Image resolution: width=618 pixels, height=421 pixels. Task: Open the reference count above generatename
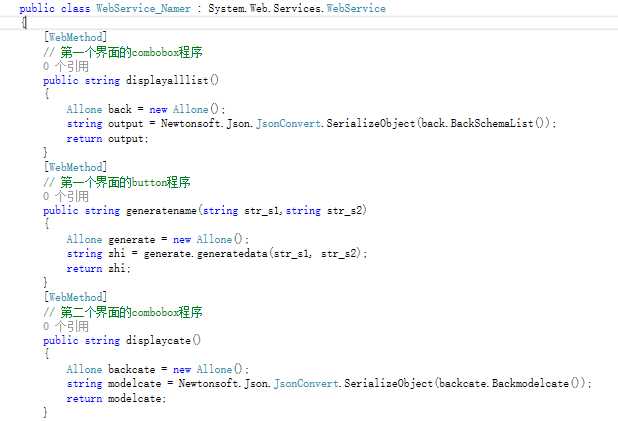pos(66,196)
